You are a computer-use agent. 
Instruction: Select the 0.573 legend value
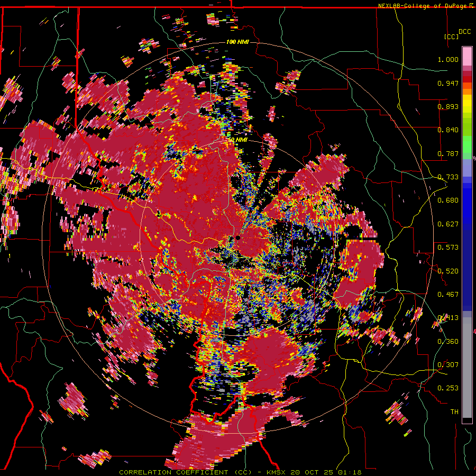pyautogui.click(x=448, y=248)
